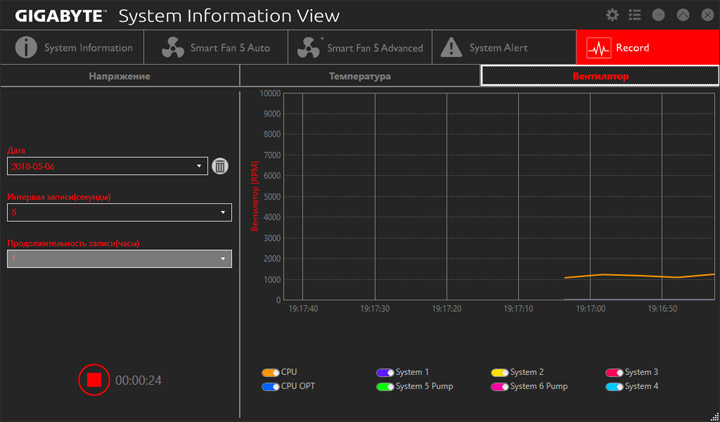Screen dimensions: 720x422
Task: Delete record using trash can icon
Action: [x=220, y=166]
